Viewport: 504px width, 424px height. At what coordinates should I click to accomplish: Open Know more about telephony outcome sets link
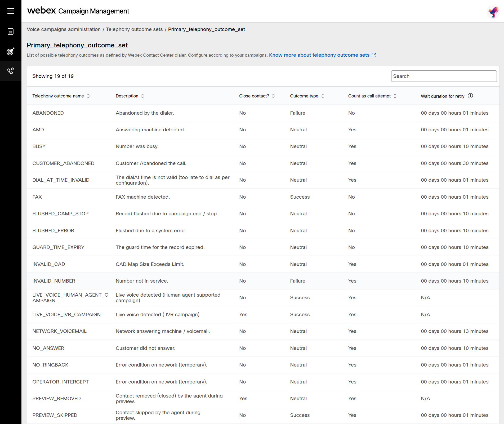tap(319, 55)
